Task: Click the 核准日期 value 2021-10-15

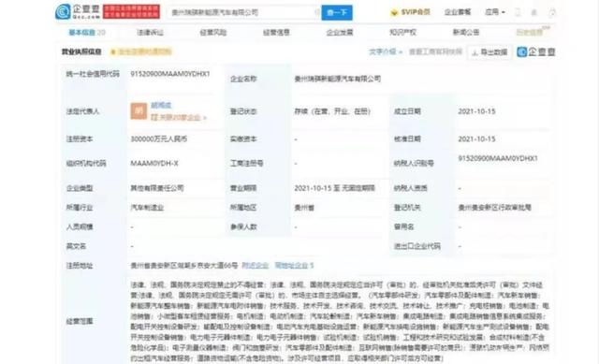Action: point(476,139)
